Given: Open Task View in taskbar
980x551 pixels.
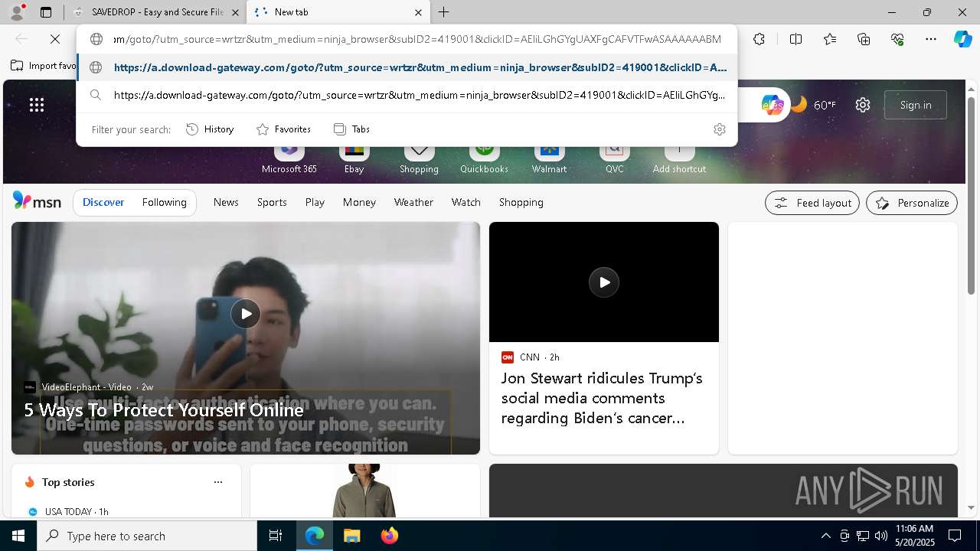Looking at the screenshot, I should [276, 536].
